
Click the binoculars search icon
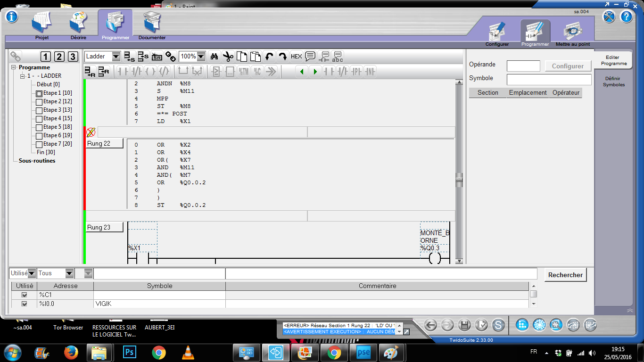click(214, 57)
